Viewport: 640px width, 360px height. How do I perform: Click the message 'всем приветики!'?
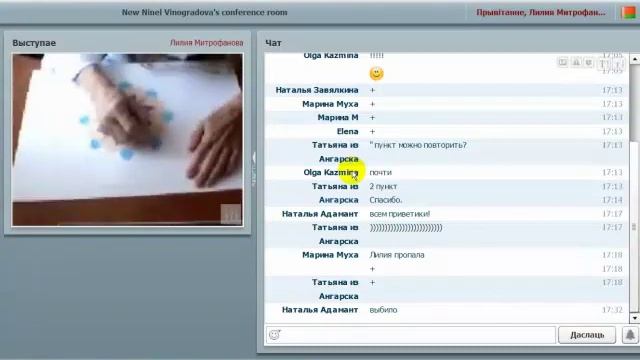[x=400, y=214]
